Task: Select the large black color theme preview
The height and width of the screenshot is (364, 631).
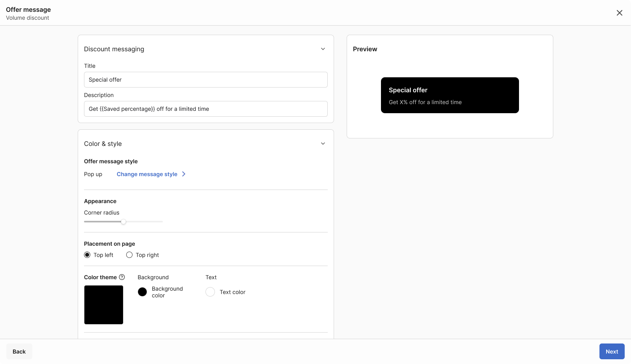Action: click(104, 305)
